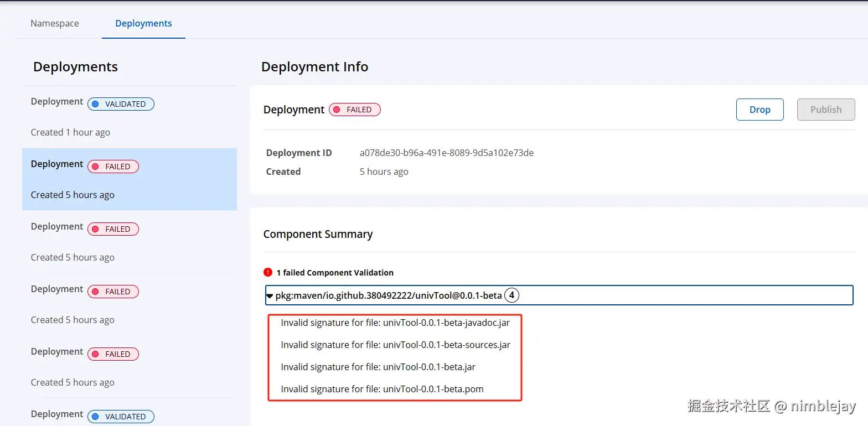
Task: Select the highlighted failed deployment entry
Action: (x=130, y=179)
